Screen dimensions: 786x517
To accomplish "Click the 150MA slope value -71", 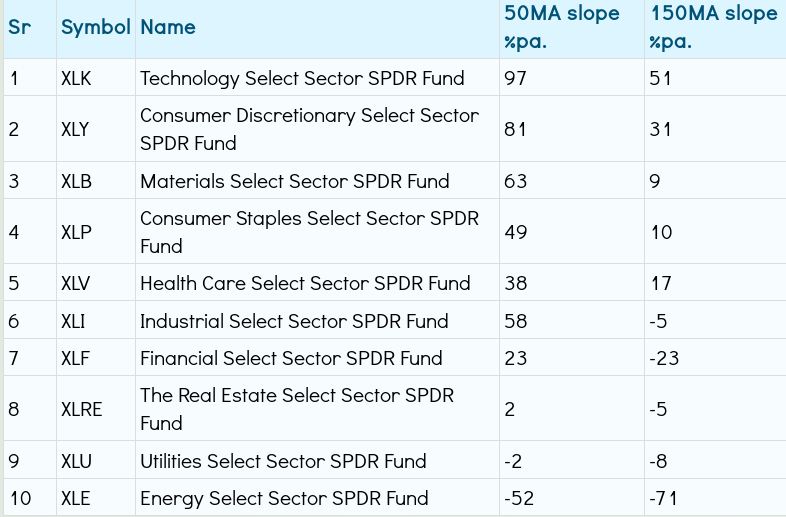I will pyautogui.click(x=665, y=498).
